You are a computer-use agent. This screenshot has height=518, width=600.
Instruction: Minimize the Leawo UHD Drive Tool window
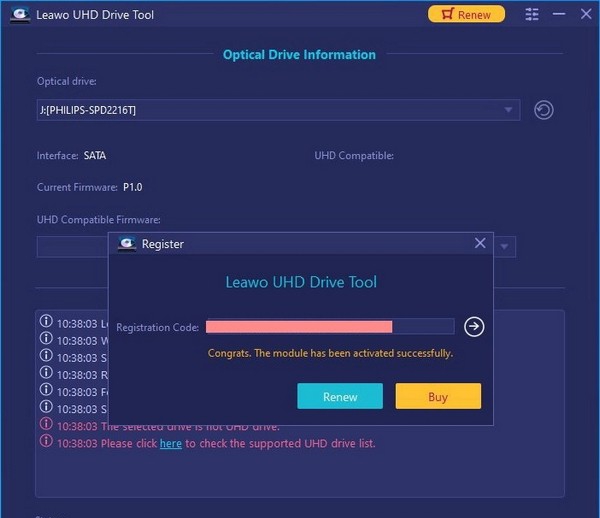pos(559,14)
